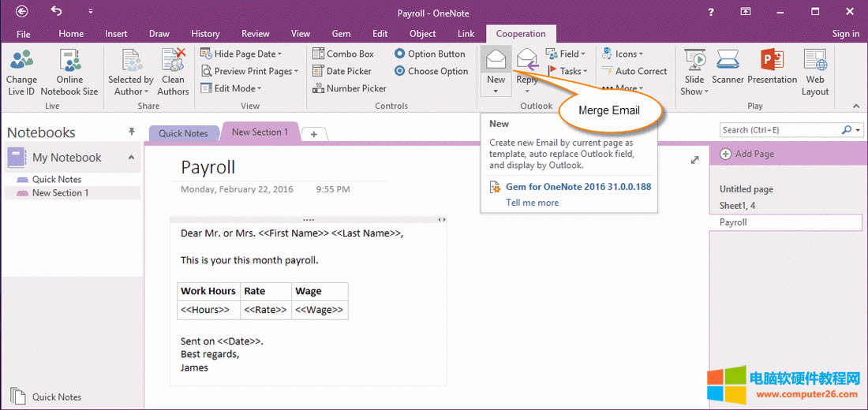The width and height of the screenshot is (868, 410).
Task: Click the Change Live ID icon
Action: (21, 61)
